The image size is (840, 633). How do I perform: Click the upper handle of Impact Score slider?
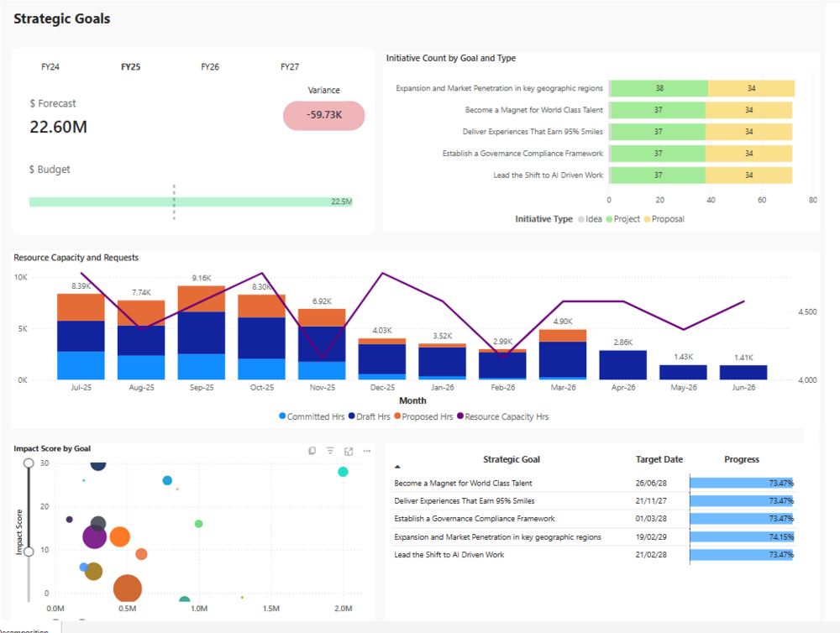(29, 463)
